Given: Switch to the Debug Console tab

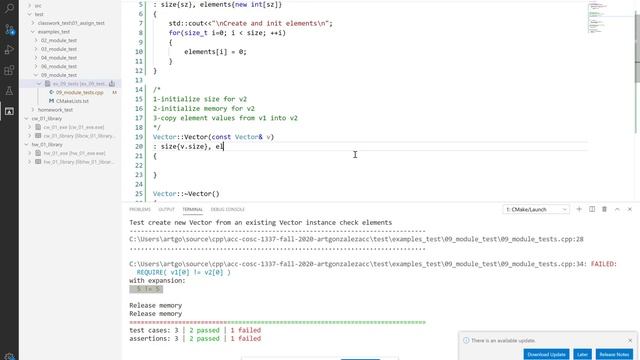Looking at the screenshot, I should [228, 209].
